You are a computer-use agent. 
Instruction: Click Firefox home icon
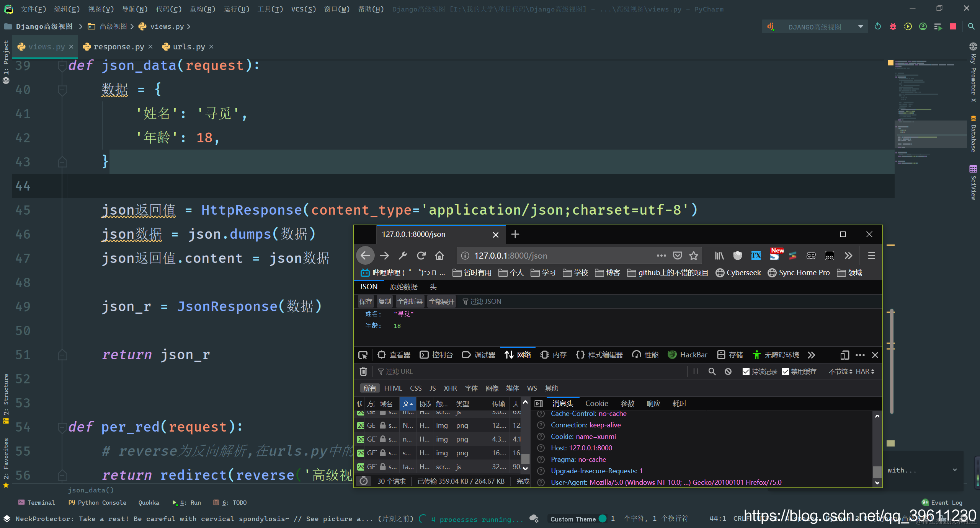click(x=439, y=256)
